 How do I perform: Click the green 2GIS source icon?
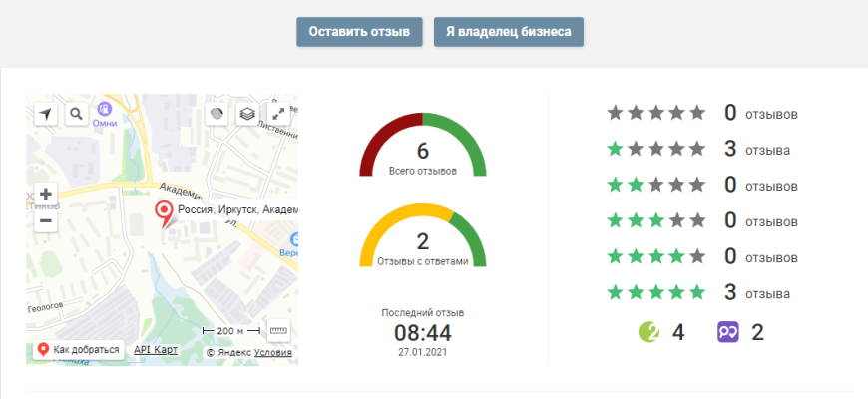click(649, 332)
